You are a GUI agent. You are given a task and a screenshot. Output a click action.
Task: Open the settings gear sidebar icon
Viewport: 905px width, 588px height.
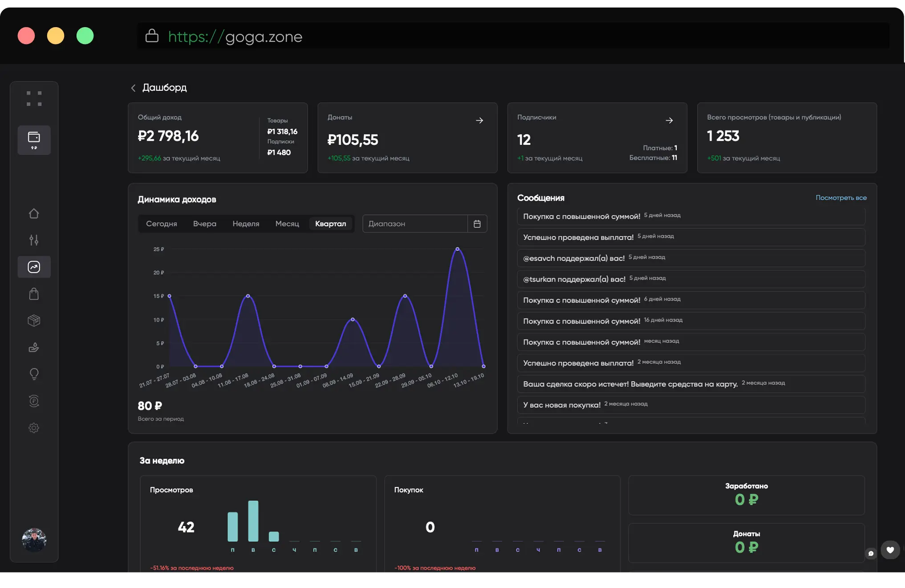tap(34, 428)
